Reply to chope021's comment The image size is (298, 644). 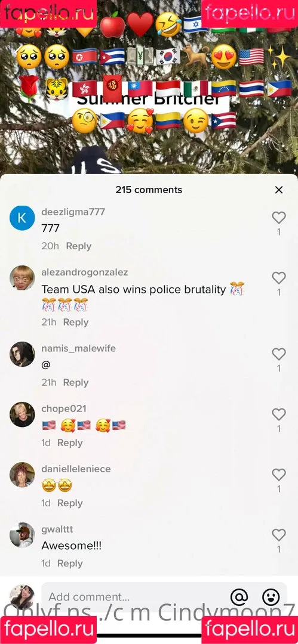click(70, 442)
